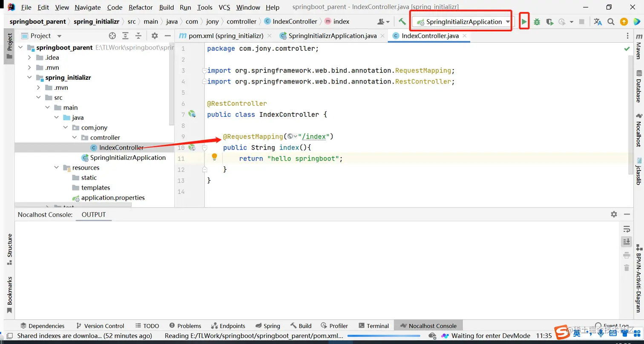Open Project panel settings gear
The width and height of the screenshot is (644, 344).
click(155, 36)
